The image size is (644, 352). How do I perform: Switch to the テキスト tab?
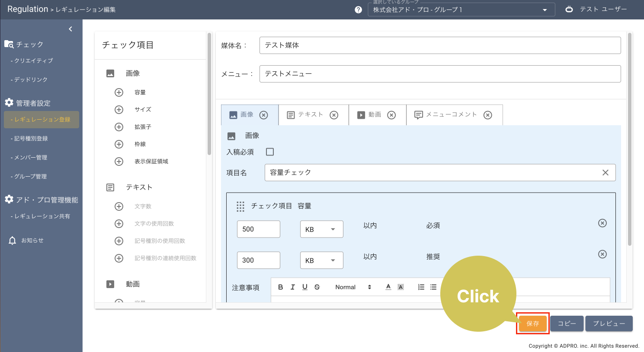[x=310, y=115]
